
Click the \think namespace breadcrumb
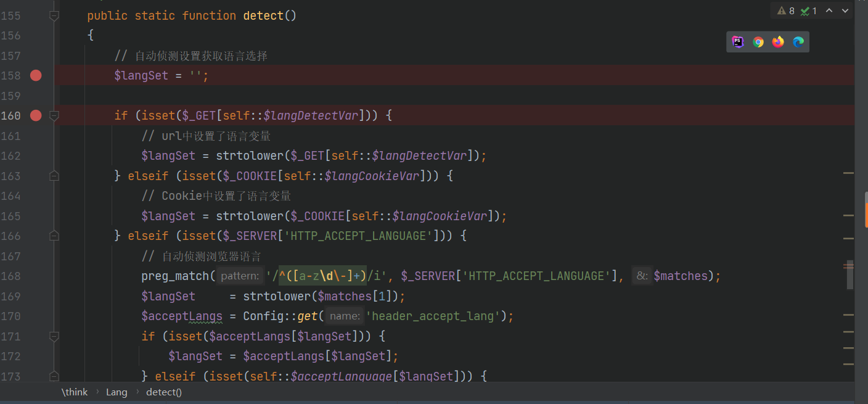[75, 392]
